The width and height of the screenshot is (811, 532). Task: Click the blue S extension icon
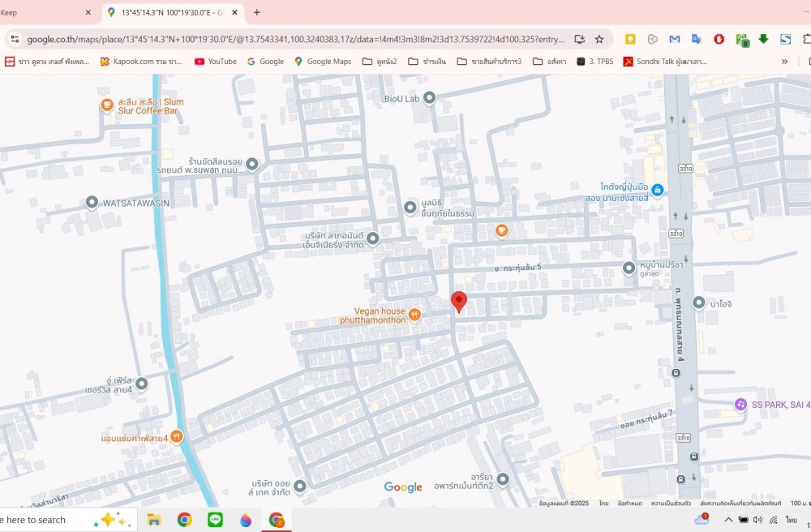(786, 39)
